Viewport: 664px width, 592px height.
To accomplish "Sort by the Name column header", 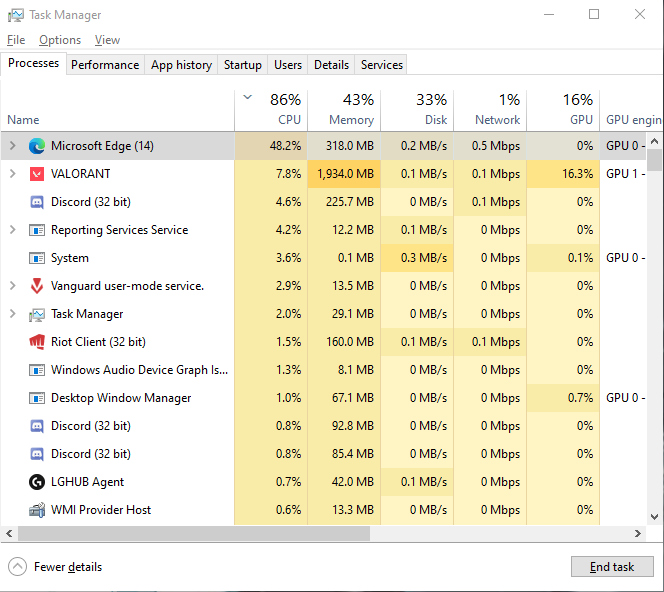I will click(117, 110).
